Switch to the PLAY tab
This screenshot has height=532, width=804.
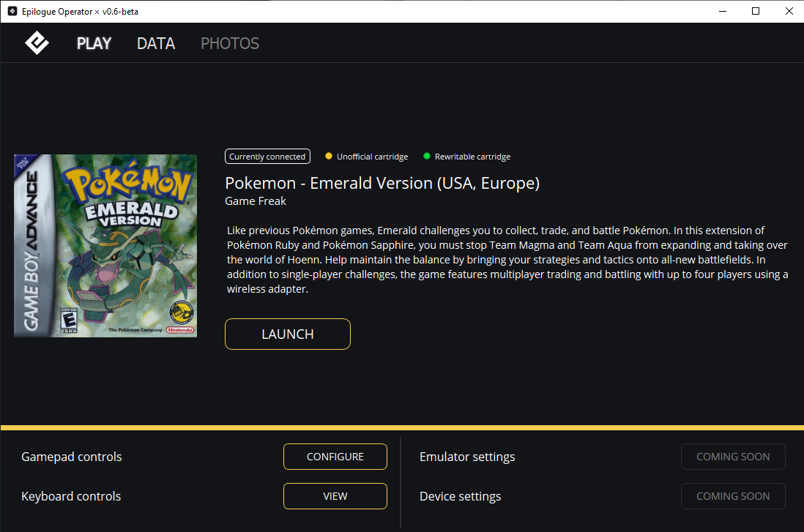[x=94, y=44]
